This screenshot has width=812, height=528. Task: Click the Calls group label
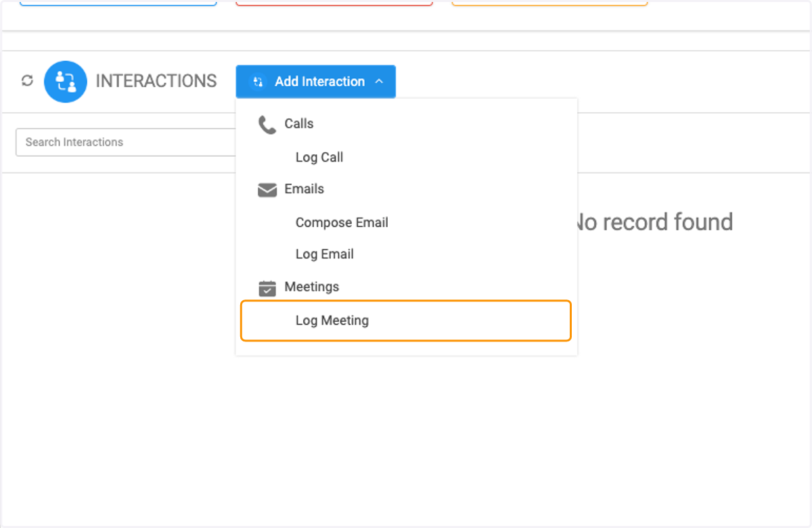coord(299,124)
